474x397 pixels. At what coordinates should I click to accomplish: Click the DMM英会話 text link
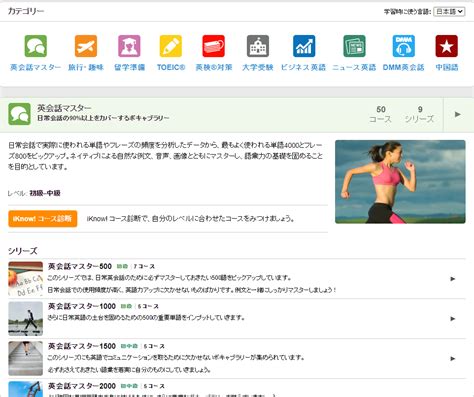coord(403,67)
